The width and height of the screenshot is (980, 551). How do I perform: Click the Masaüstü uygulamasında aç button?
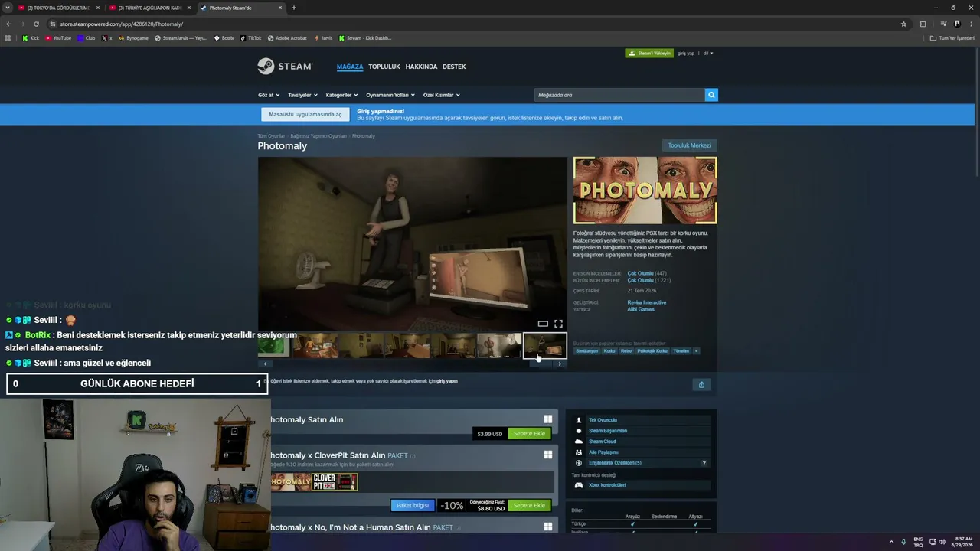click(305, 115)
